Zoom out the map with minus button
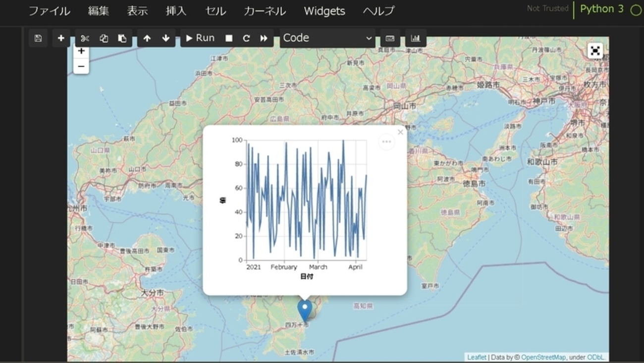The width and height of the screenshot is (644, 363). click(81, 66)
